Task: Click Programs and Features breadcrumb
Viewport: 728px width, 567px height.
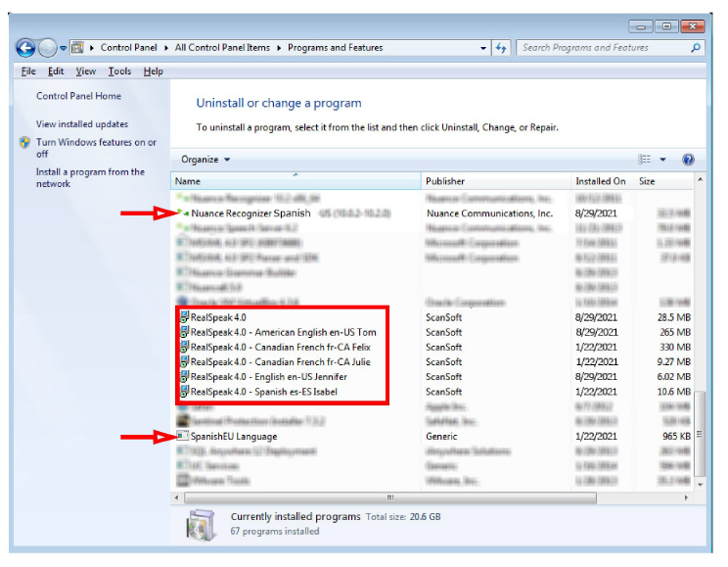Action: pyautogui.click(x=336, y=47)
